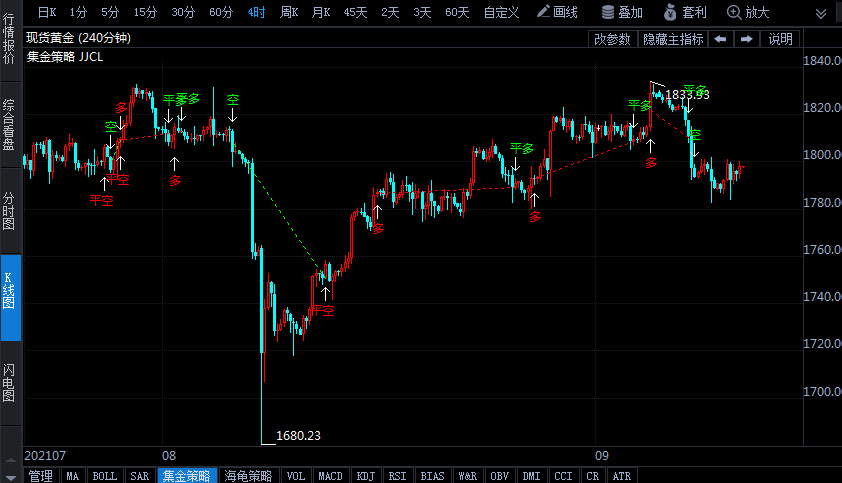Switch to the 1分 timeframe
The image size is (842, 483).
(x=78, y=12)
